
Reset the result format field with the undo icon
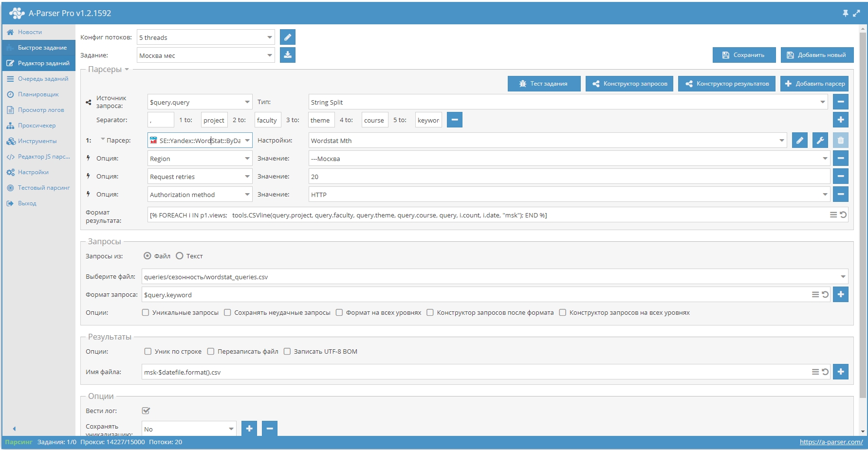pyautogui.click(x=843, y=215)
